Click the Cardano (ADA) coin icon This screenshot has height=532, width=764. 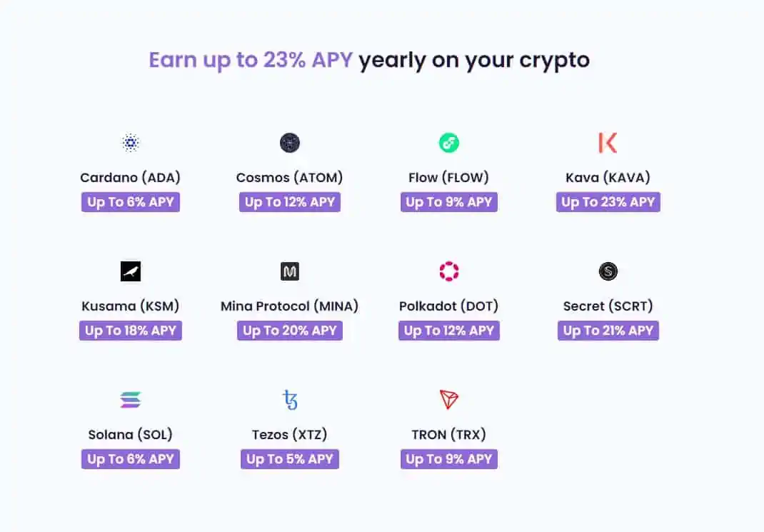pyautogui.click(x=130, y=143)
